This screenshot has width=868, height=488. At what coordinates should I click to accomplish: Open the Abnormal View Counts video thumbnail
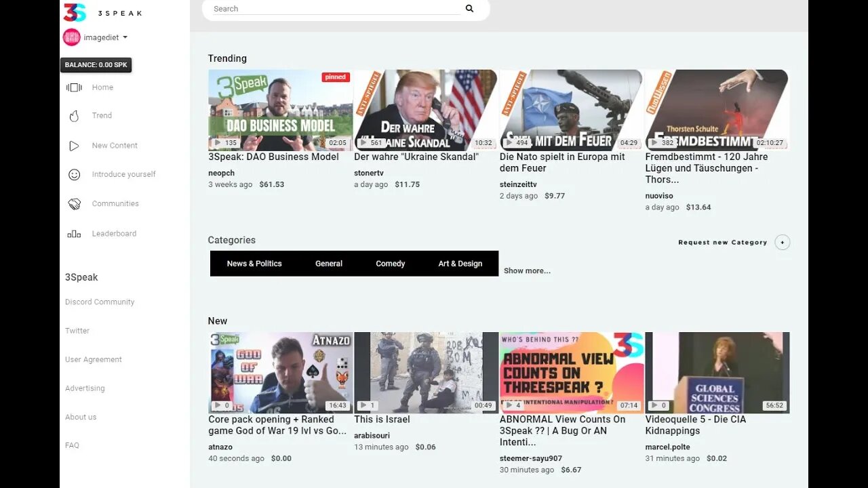(x=572, y=373)
